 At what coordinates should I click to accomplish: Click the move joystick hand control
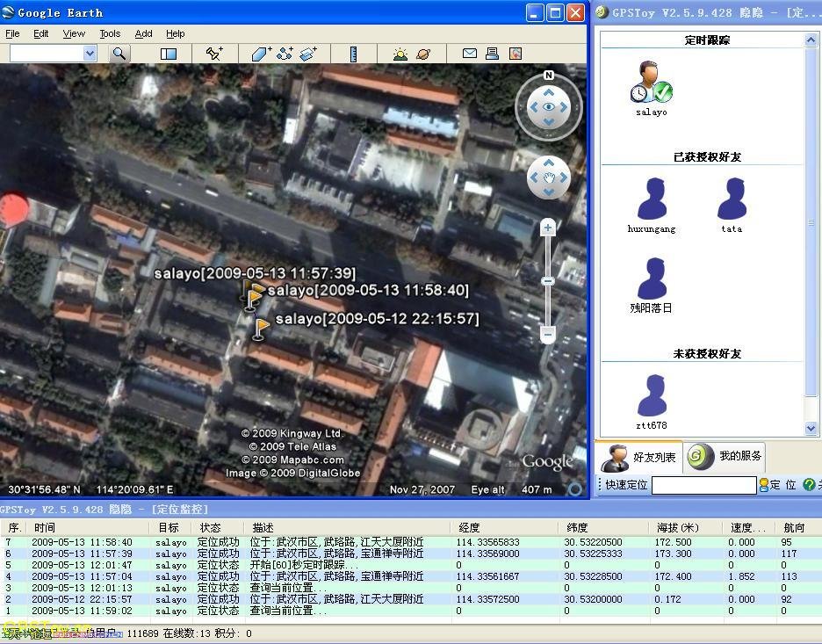click(x=548, y=177)
